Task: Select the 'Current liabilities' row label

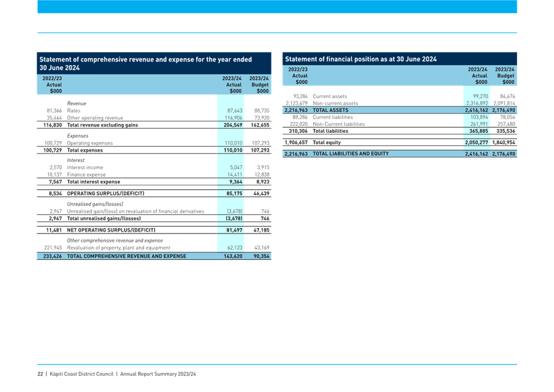Action: 332,117
